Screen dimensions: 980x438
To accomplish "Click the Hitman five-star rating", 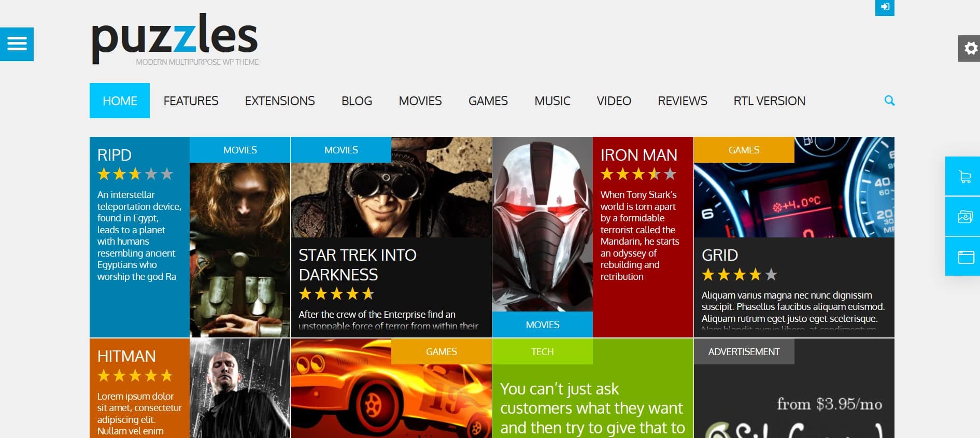I will (135, 375).
